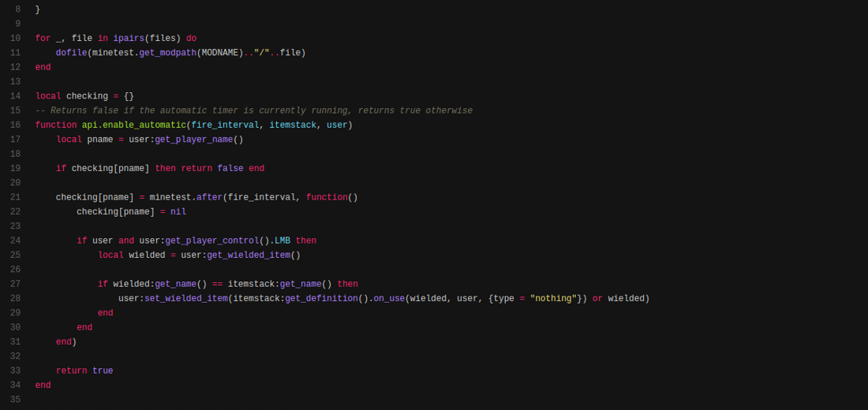
Task: Click the 'get_player_name' method call
Action: (x=194, y=140)
